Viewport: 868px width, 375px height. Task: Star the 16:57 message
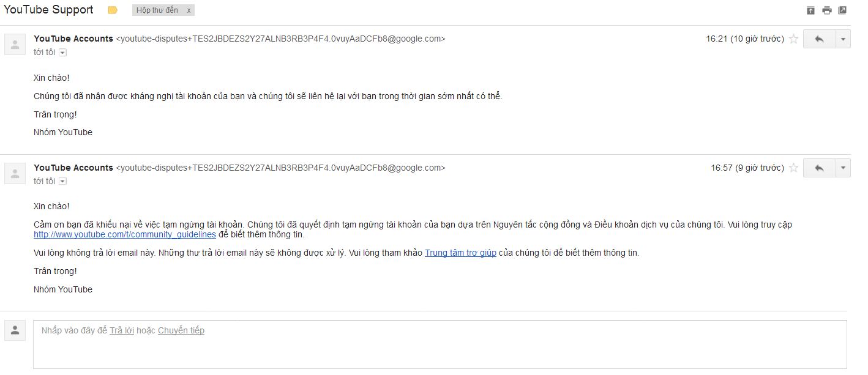pyautogui.click(x=794, y=168)
